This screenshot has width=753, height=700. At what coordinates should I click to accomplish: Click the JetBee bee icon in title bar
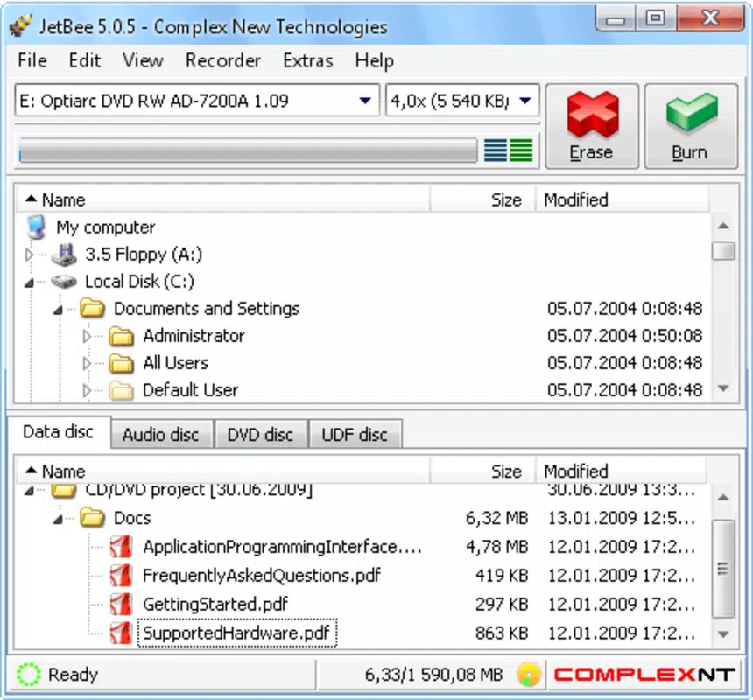tap(21, 25)
